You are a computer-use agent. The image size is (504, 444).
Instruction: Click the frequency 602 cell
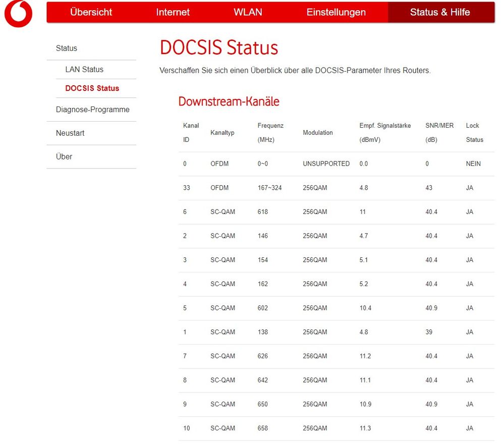263,308
